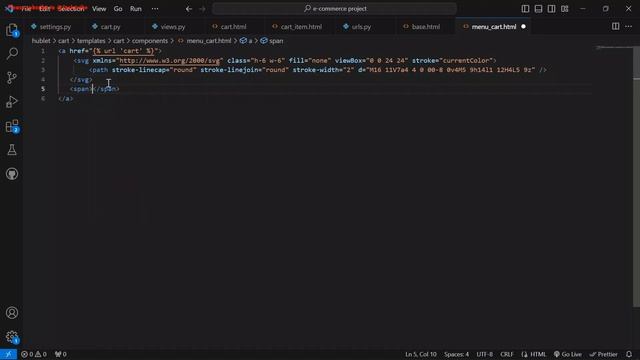Click the minimap preview
The height and width of the screenshot is (360, 640).
(x=614, y=49)
